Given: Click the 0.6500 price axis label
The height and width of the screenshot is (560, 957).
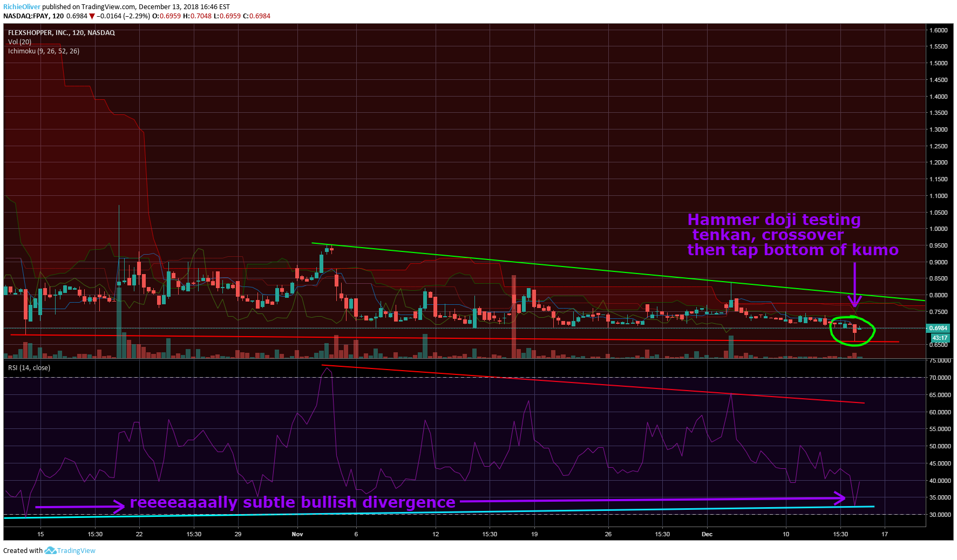Looking at the screenshot, I should coord(938,345).
